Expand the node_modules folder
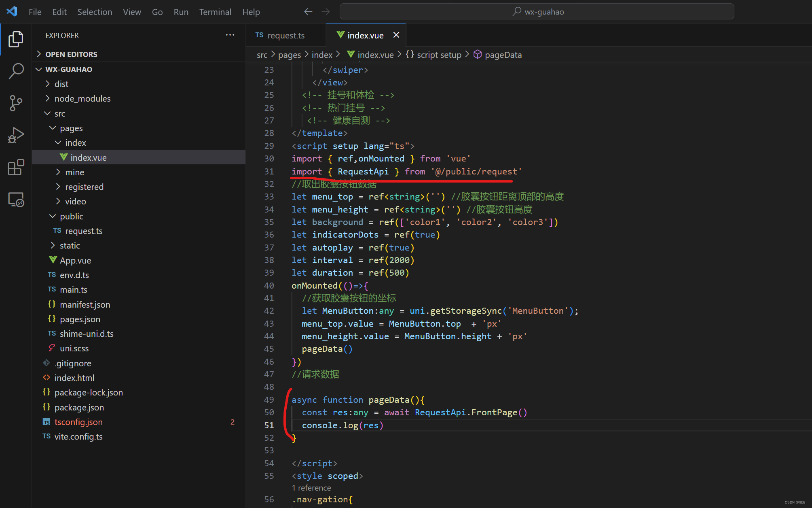Viewport: 812px width, 508px height. (x=82, y=99)
